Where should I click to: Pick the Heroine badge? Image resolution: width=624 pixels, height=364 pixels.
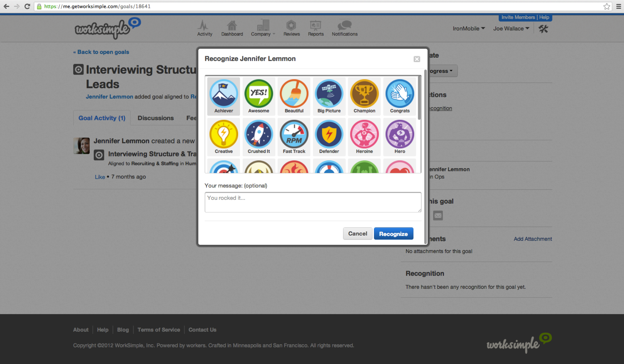click(364, 136)
